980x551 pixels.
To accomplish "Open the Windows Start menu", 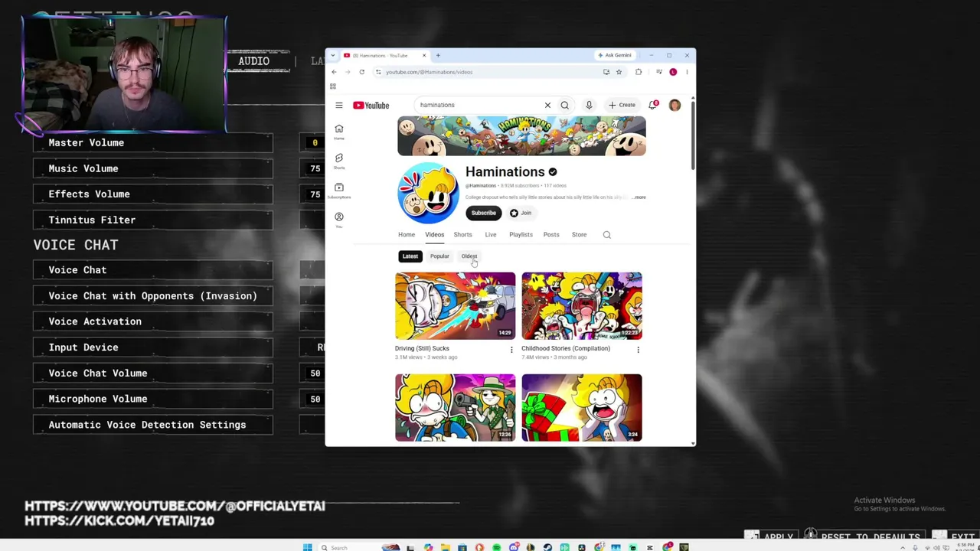I will [x=307, y=547].
